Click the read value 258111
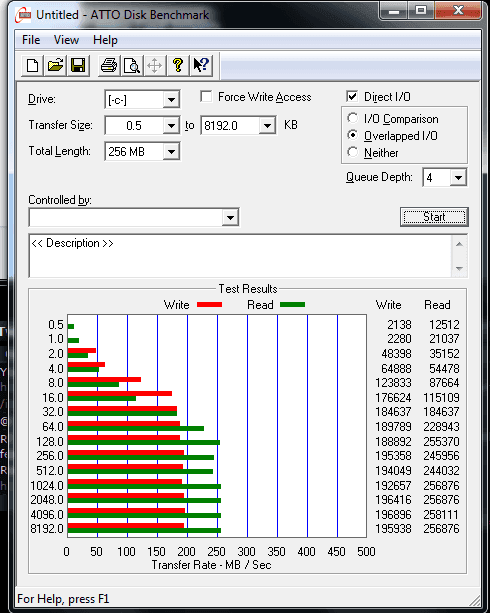Screen dimensions: 490x613 tap(441, 514)
